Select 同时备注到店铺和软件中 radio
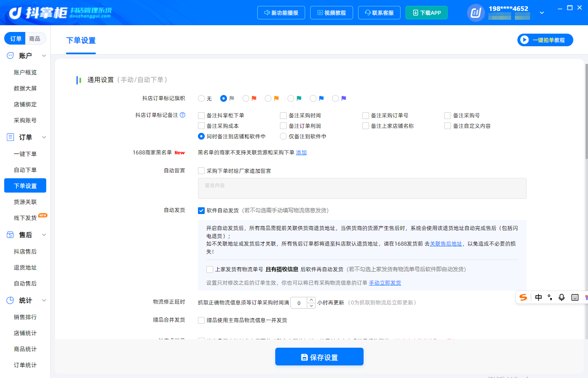 (x=201, y=136)
